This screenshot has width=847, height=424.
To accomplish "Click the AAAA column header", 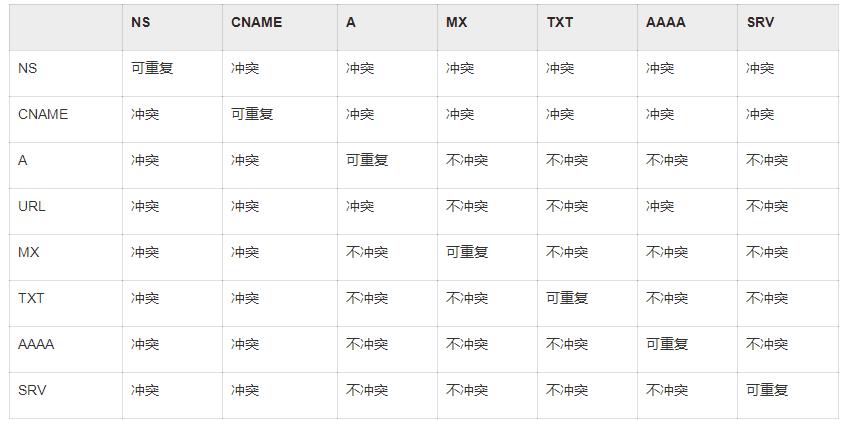I will [x=665, y=22].
